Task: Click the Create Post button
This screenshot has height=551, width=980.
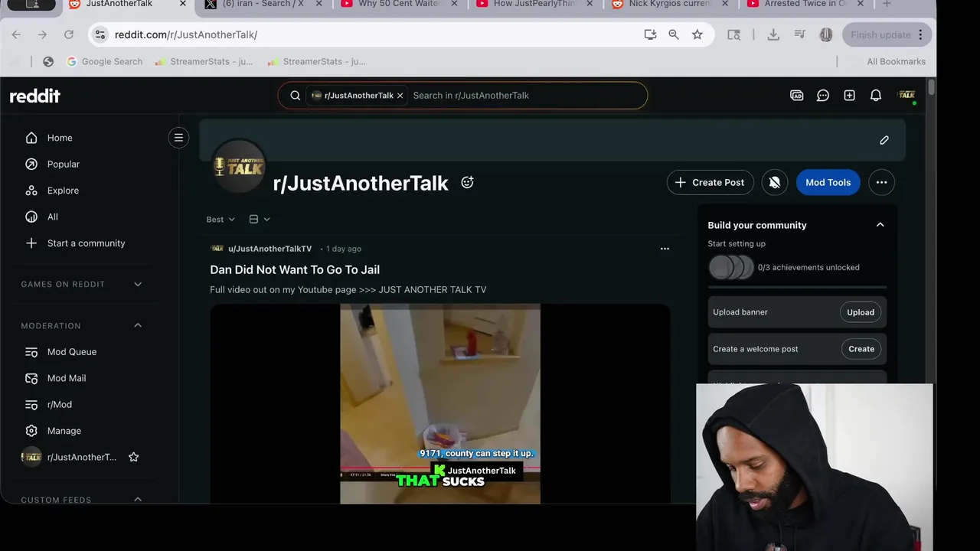Action: (710, 182)
